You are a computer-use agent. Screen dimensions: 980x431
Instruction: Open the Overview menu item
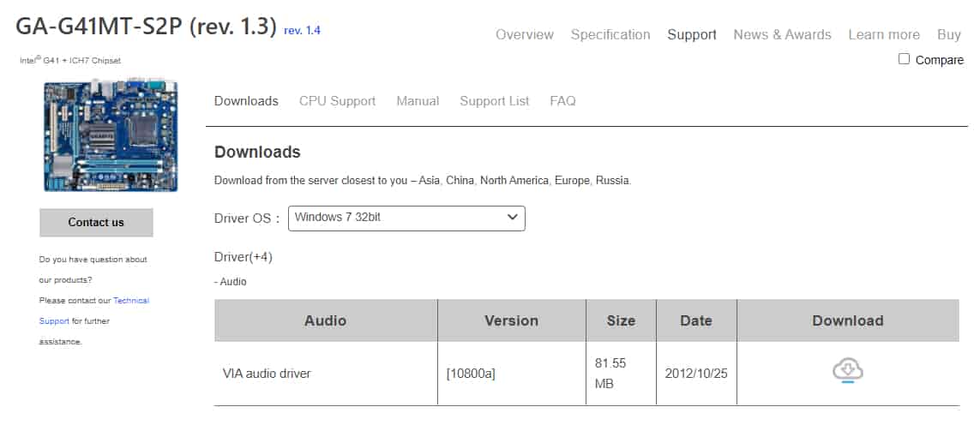point(525,34)
